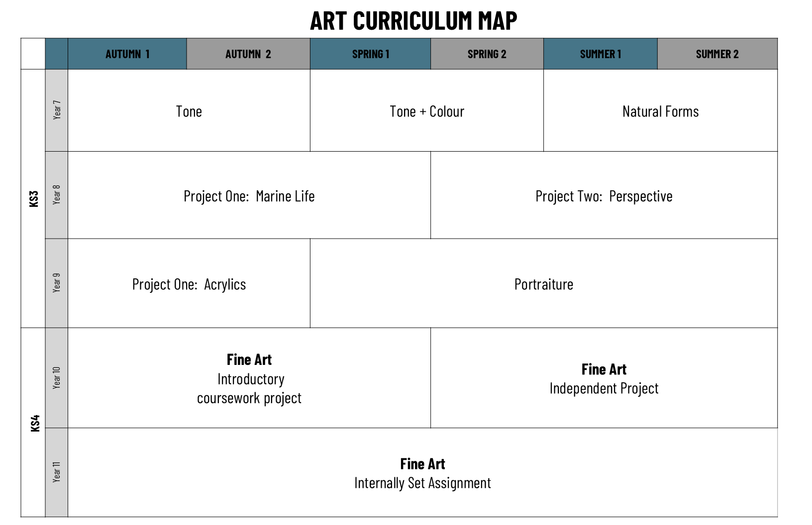Click the Tone + Colour cell
Screen dimensions: 812x525
pos(427,111)
